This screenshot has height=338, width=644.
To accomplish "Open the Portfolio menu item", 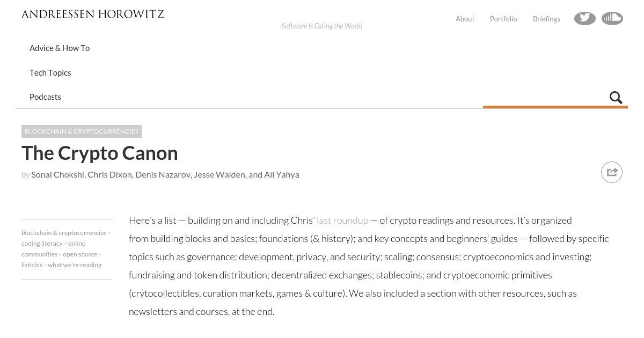I will coord(503,19).
